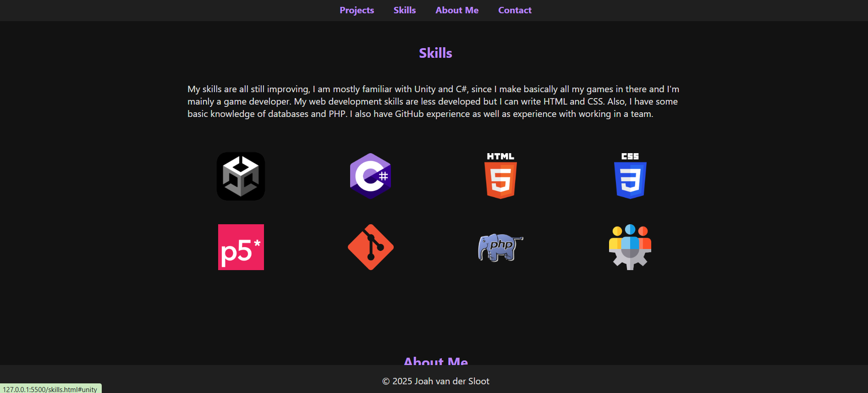Viewport: 868px width, 393px height.
Task: Click the Unity logo icon
Action: 241,177
